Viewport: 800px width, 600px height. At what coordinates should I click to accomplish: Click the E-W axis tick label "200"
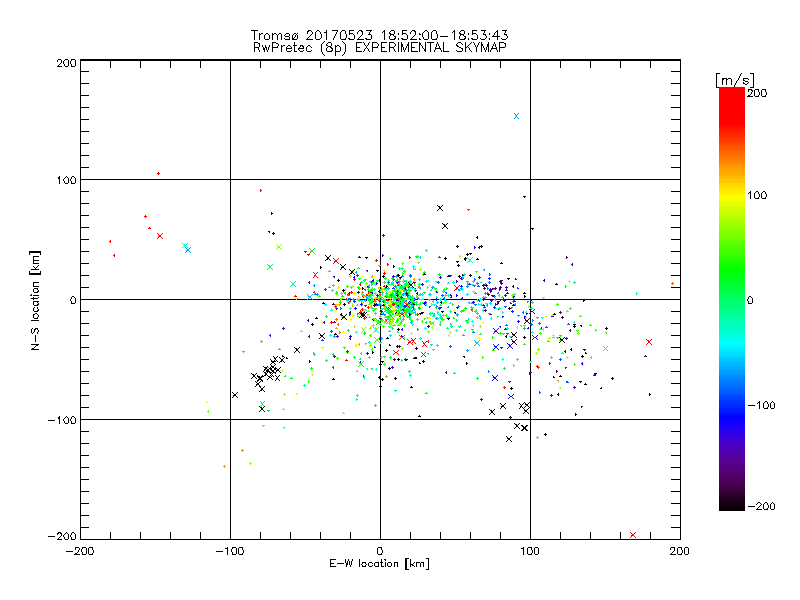[x=679, y=551]
